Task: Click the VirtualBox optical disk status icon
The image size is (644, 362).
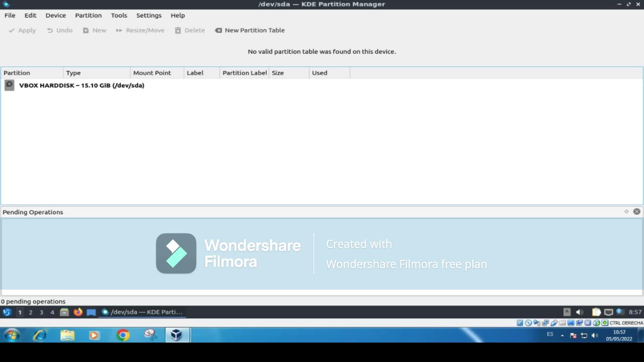Action: (528, 323)
